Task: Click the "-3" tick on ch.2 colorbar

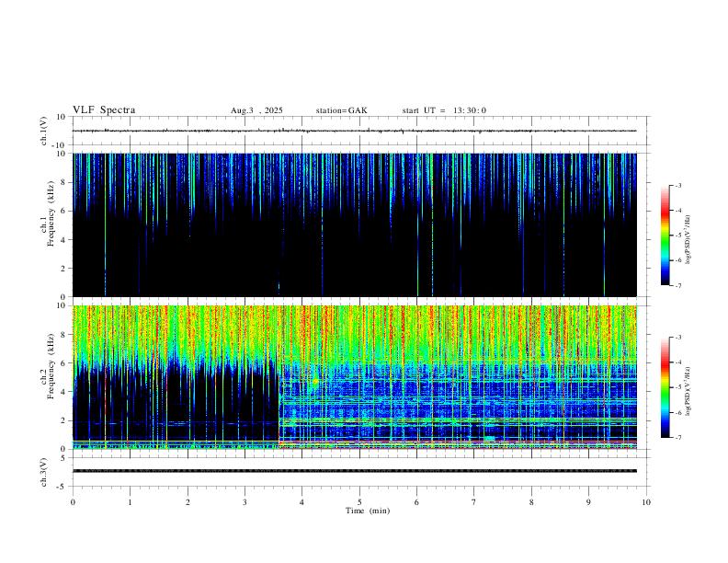Action: [x=677, y=338]
